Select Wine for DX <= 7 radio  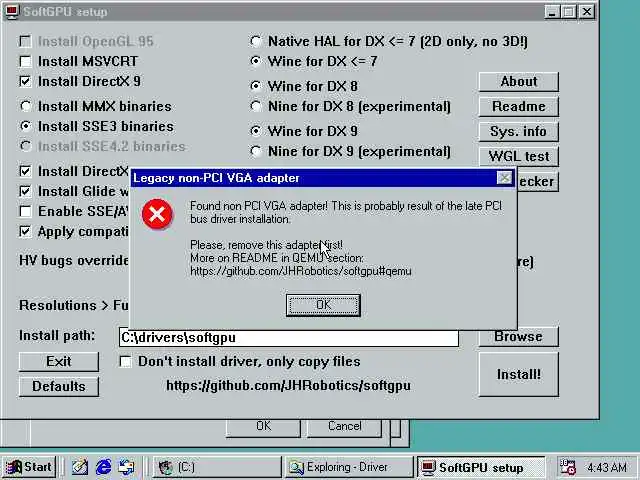(256, 62)
